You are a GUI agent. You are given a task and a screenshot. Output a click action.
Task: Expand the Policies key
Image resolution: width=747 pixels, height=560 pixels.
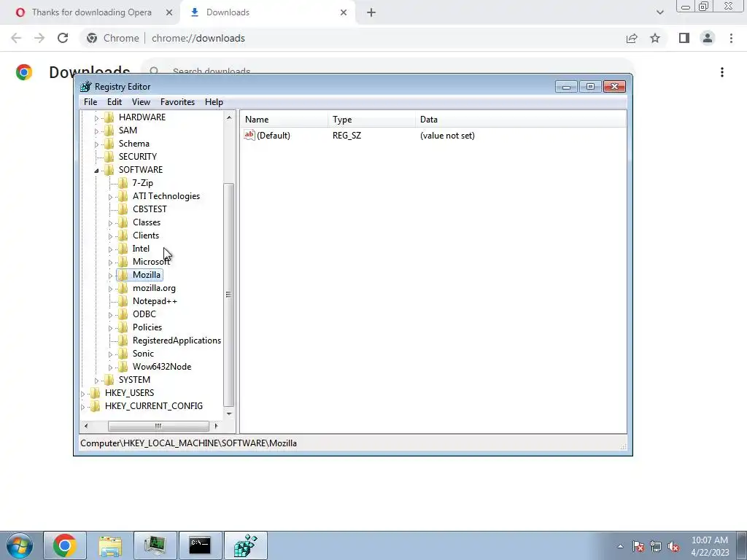pos(110,328)
